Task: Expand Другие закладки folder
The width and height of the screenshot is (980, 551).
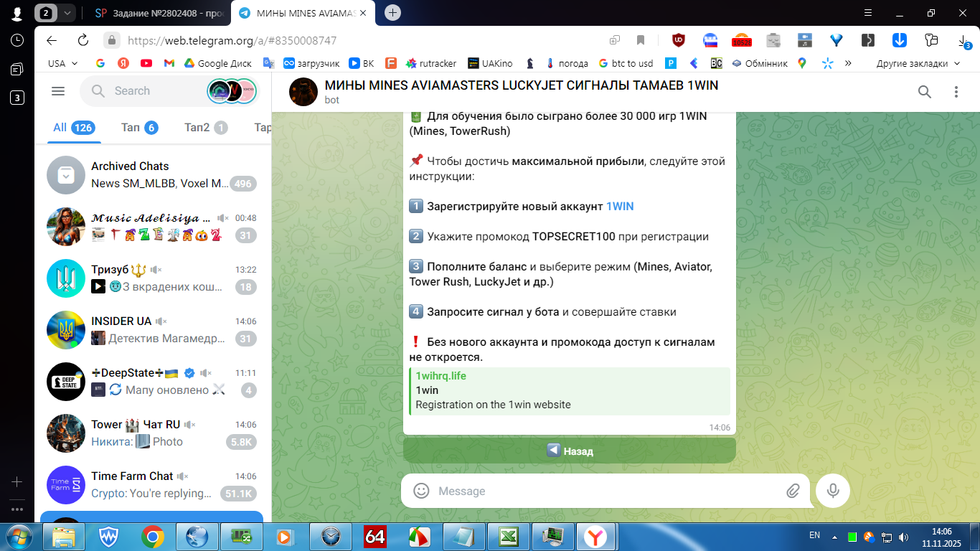Action: (x=918, y=63)
